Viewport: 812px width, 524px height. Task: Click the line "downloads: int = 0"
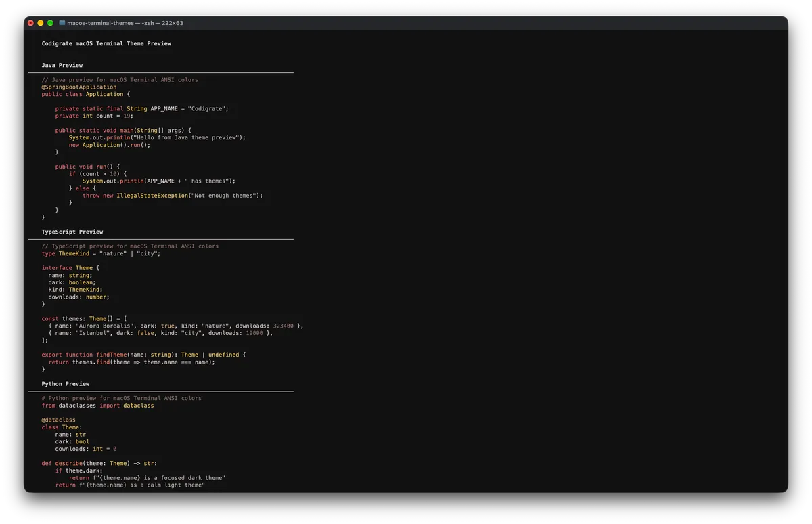coord(86,449)
